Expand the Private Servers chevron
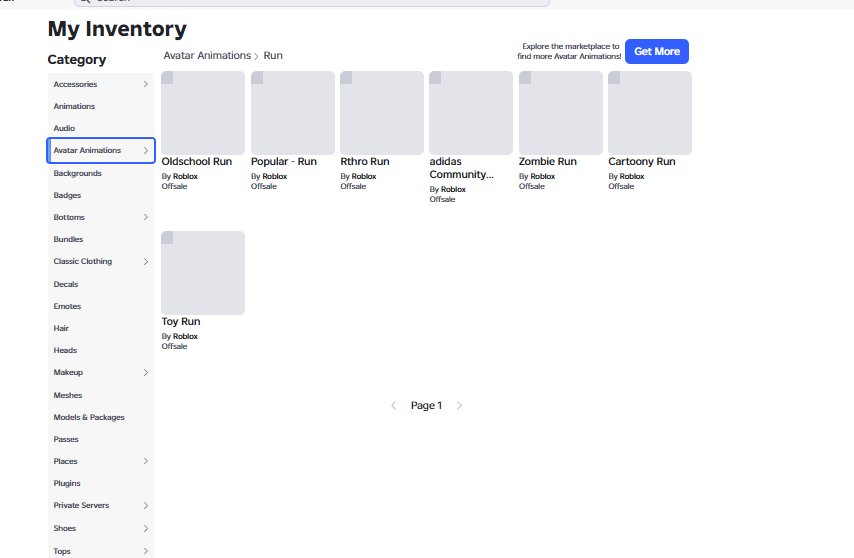This screenshot has height=558, width=854. pos(145,505)
